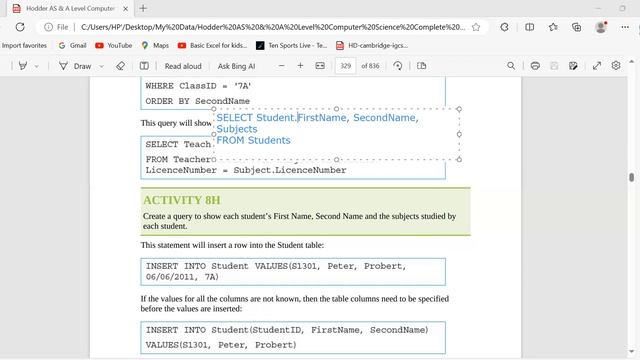The height and width of the screenshot is (360, 640).
Task: Refresh the page with reload icon
Action: tap(20, 27)
